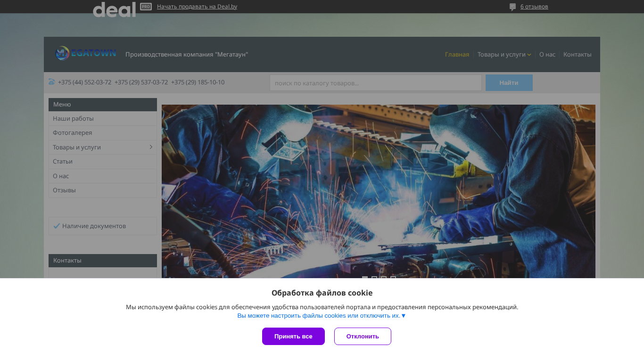
Task: Click the 'Наличие документов' label
Action: (x=94, y=226)
